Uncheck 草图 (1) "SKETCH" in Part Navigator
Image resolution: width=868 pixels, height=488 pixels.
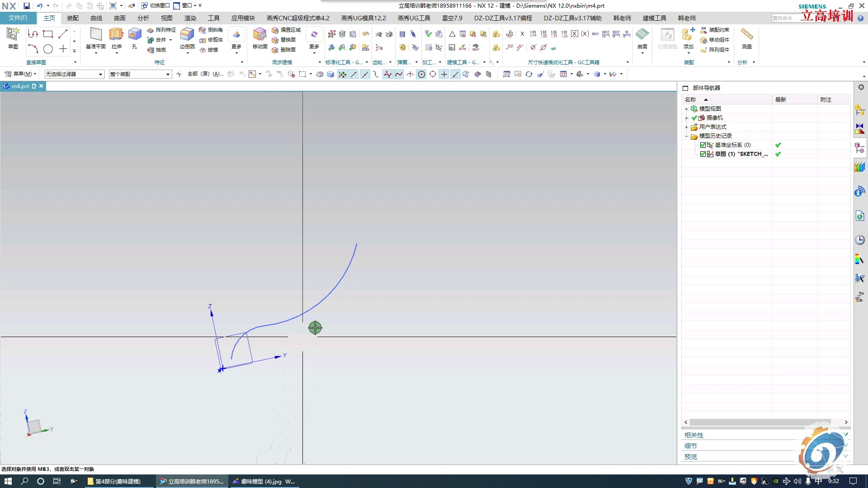703,154
